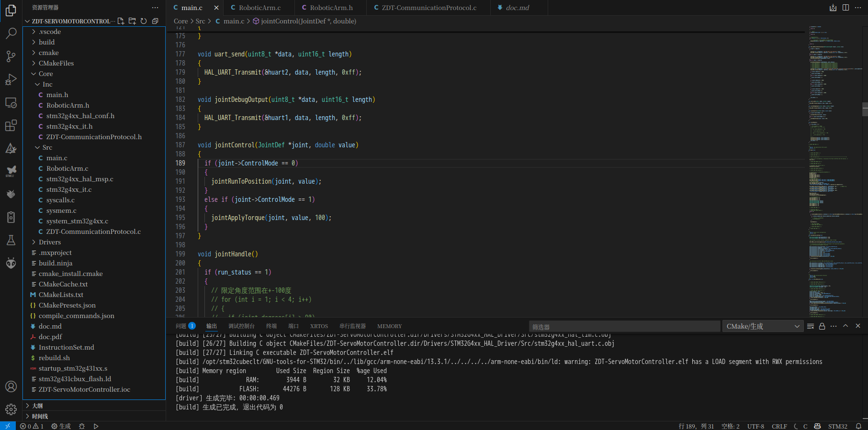Close the main.c editor tab
This screenshot has height=430, width=868.
click(216, 8)
